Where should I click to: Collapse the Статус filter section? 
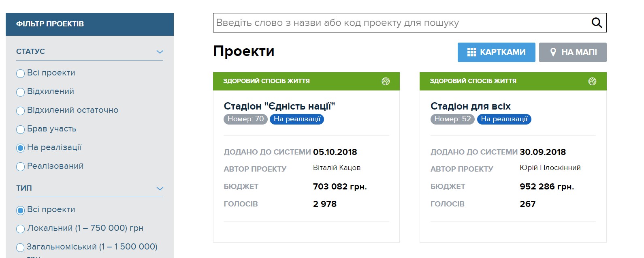click(x=160, y=52)
